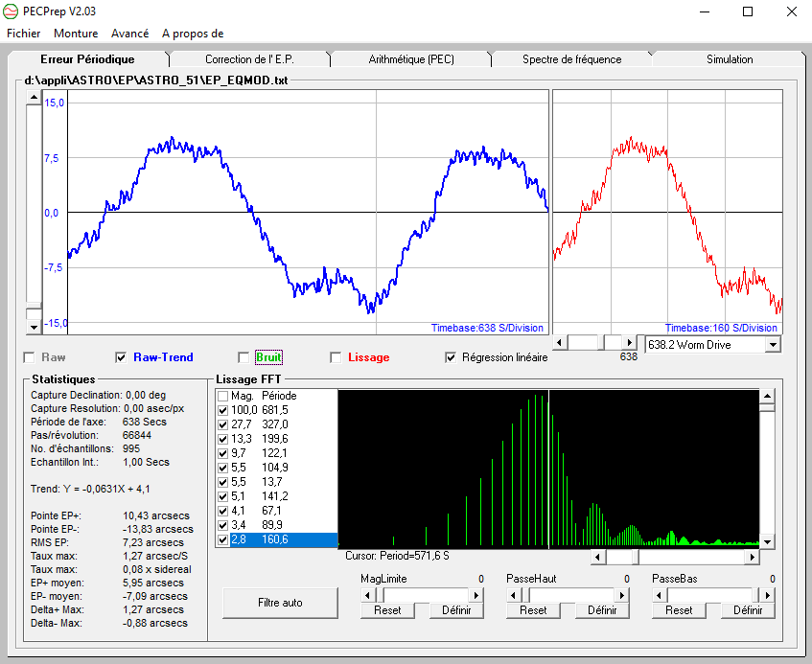Uncheck the 13,3 / 199,6 FFT row

click(x=222, y=440)
